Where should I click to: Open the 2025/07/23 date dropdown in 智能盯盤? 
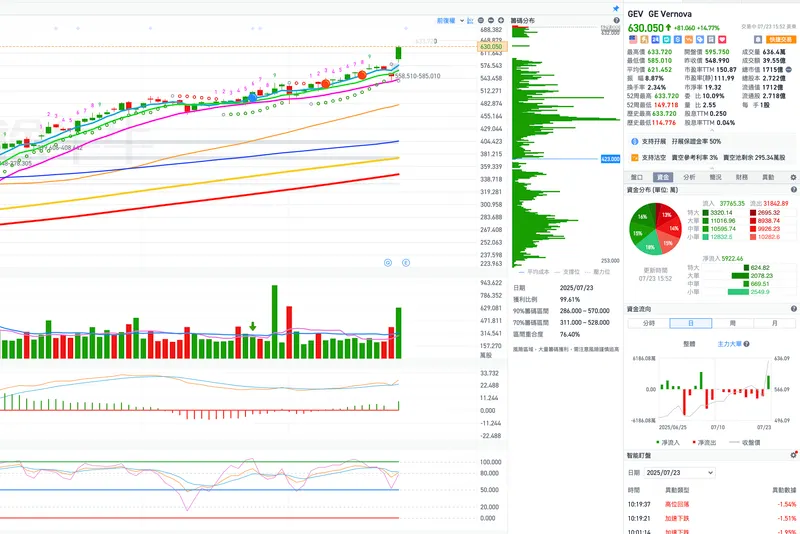click(x=680, y=473)
